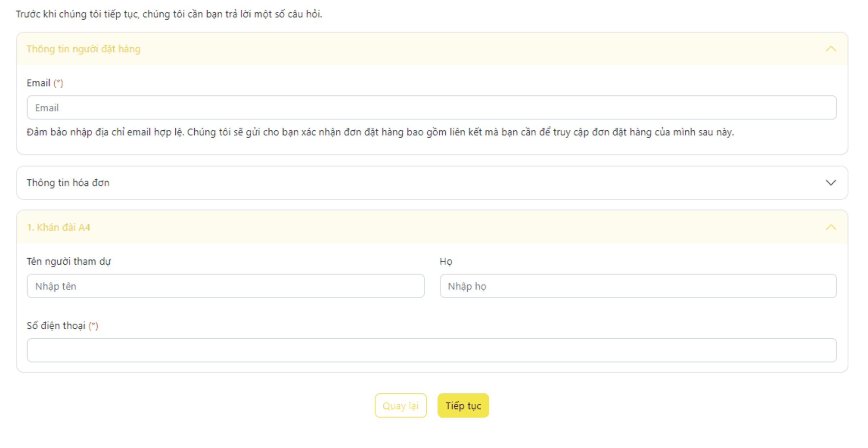Click the Nhập họ input field

click(x=638, y=286)
